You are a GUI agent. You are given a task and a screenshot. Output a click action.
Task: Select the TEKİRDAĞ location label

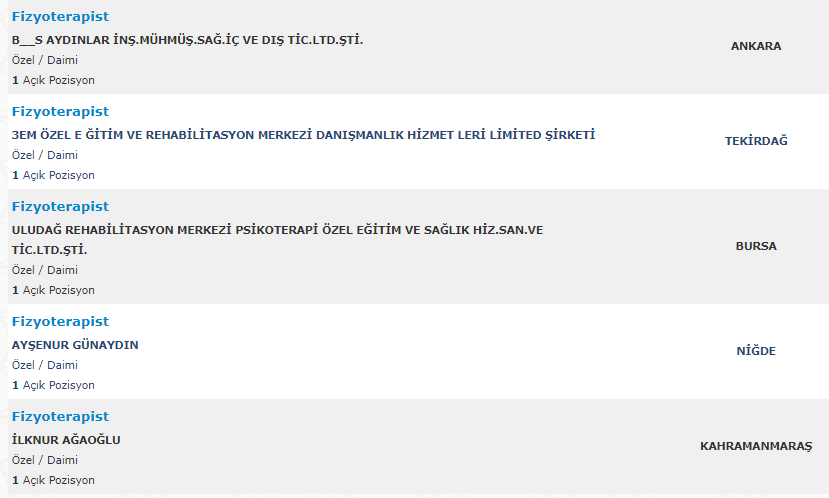click(756, 141)
